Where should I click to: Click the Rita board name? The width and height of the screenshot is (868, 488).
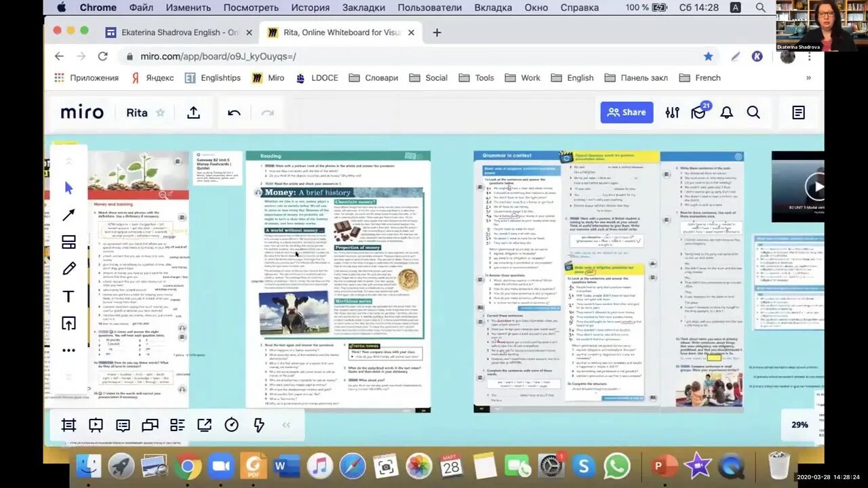click(136, 113)
